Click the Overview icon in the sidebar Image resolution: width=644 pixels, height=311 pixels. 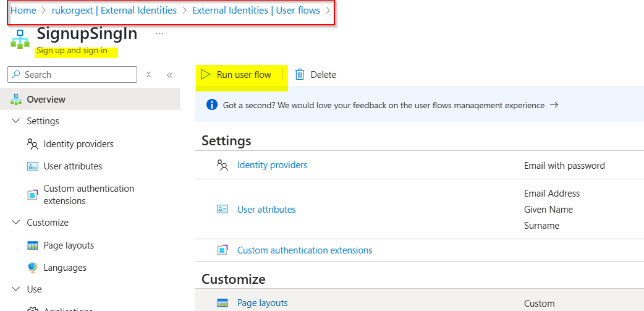pos(17,99)
